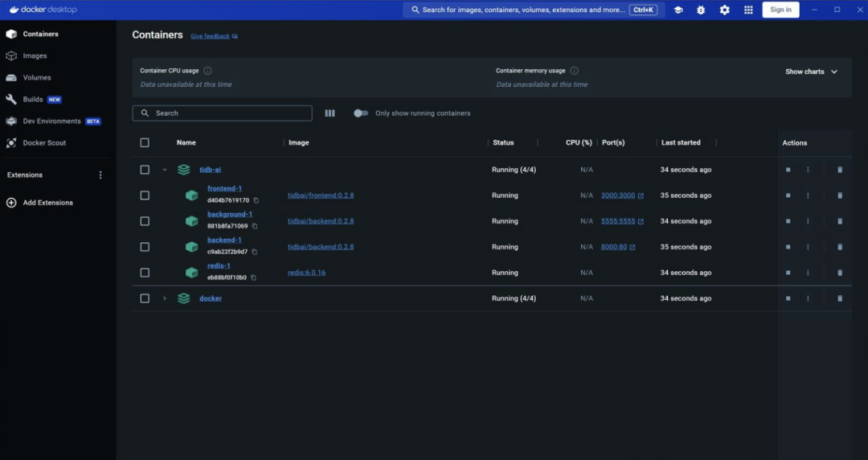Delete the backend-1 container
868x460 pixels.
pyautogui.click(x=840, y=247)
